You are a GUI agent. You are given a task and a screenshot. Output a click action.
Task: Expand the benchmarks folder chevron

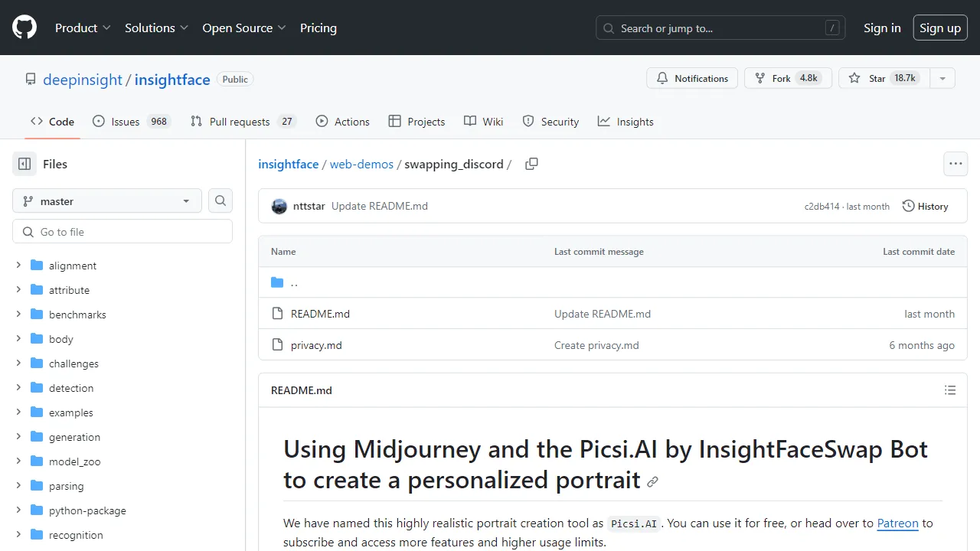(18, 315)
